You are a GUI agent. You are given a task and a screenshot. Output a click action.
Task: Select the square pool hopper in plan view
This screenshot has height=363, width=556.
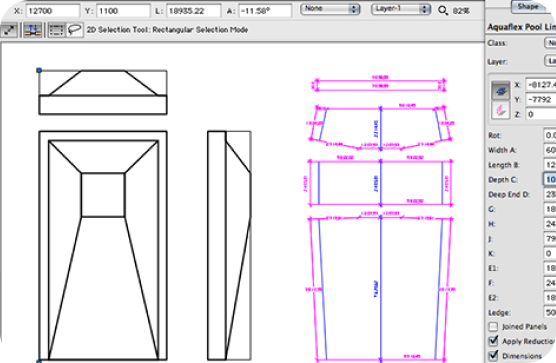103,195
